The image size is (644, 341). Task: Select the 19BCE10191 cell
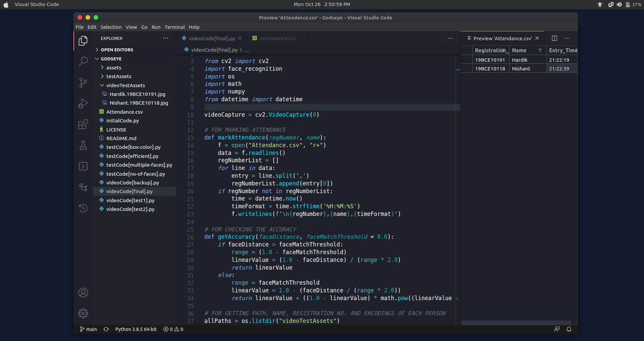[x=490, y=60]
